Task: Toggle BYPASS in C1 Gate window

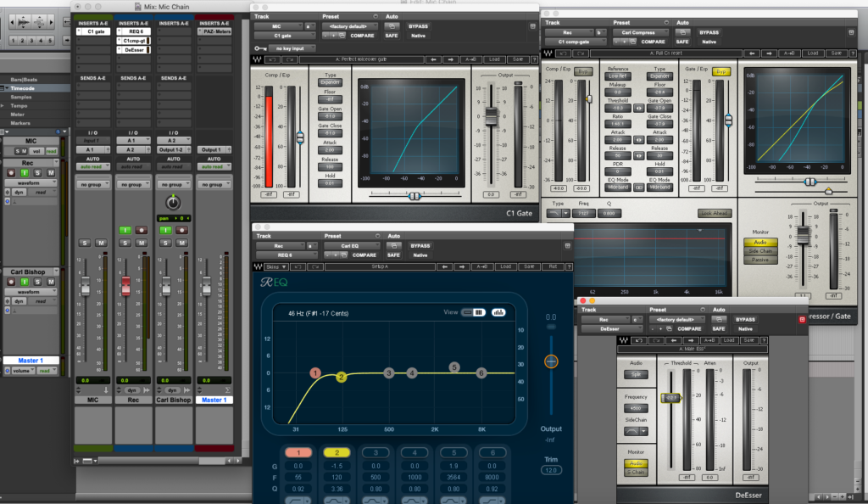Action: point(418,26)
